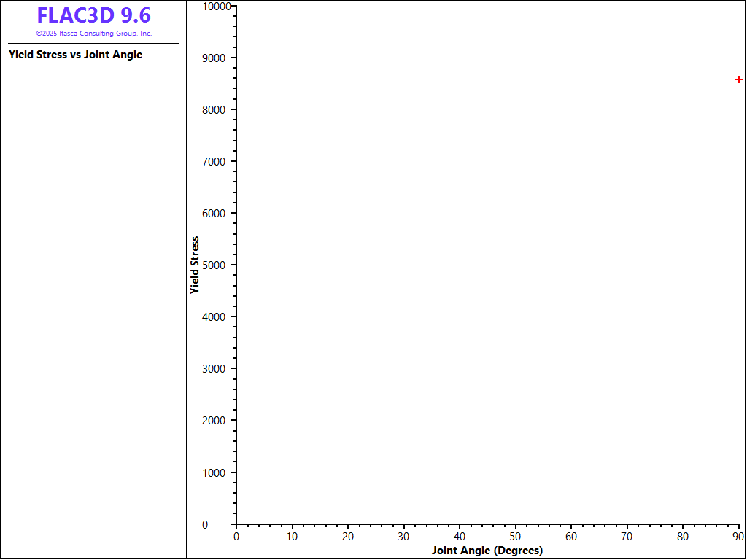
Task: Click the 10000 tick label on the y-axis
Action: coord(215,7)
